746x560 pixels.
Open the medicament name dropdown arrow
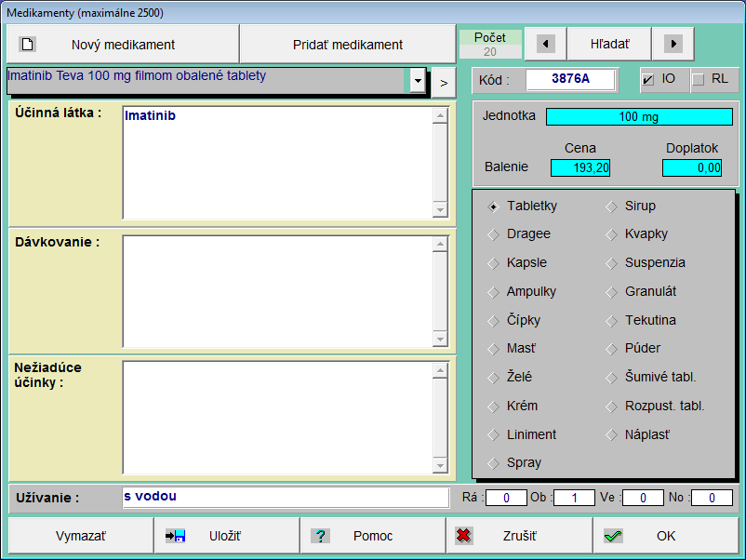[x=418, y=81]
